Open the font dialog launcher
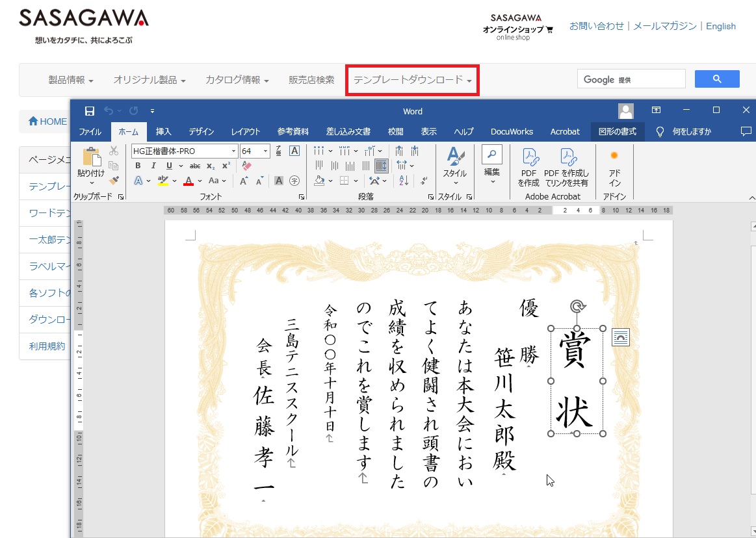Screen dimensions: 756x538 tap(302, 197)
